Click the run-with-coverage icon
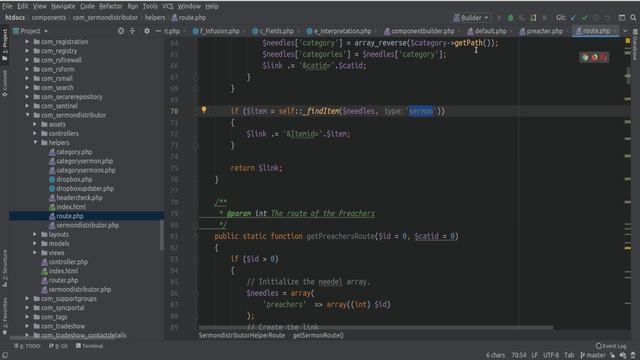Viewport: 640px width, 360px height. [522, 18]
